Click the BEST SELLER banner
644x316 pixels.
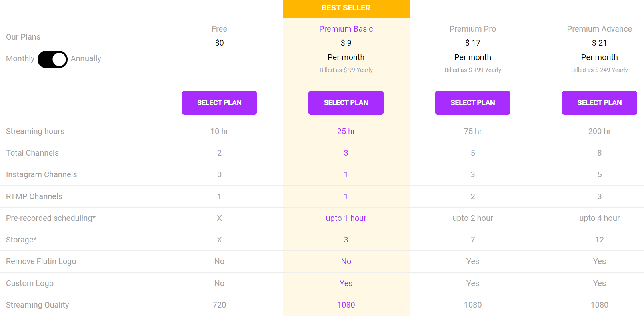point(346,8)
